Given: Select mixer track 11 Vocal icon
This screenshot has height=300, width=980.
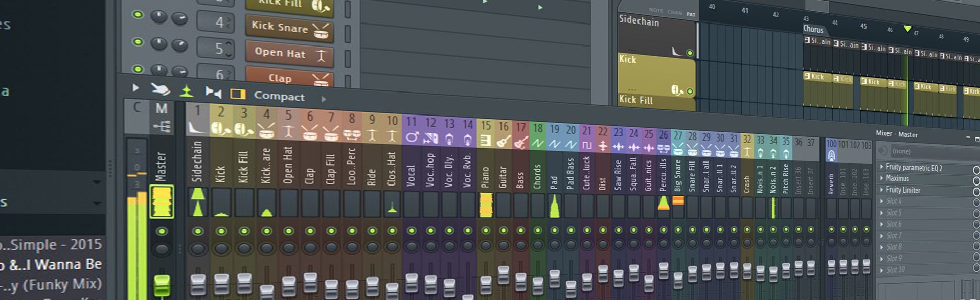Looking at the screenshot, I should [412, 137].
